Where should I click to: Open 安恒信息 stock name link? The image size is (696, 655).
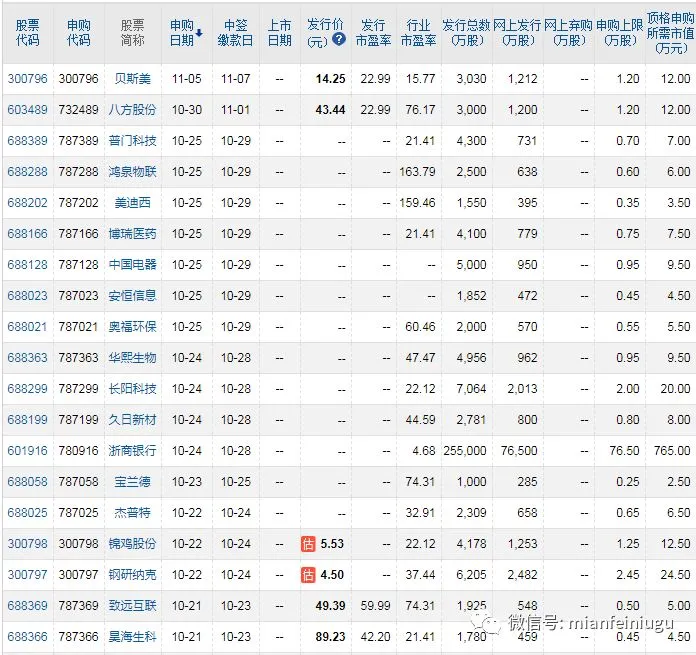tap(132, 296)
